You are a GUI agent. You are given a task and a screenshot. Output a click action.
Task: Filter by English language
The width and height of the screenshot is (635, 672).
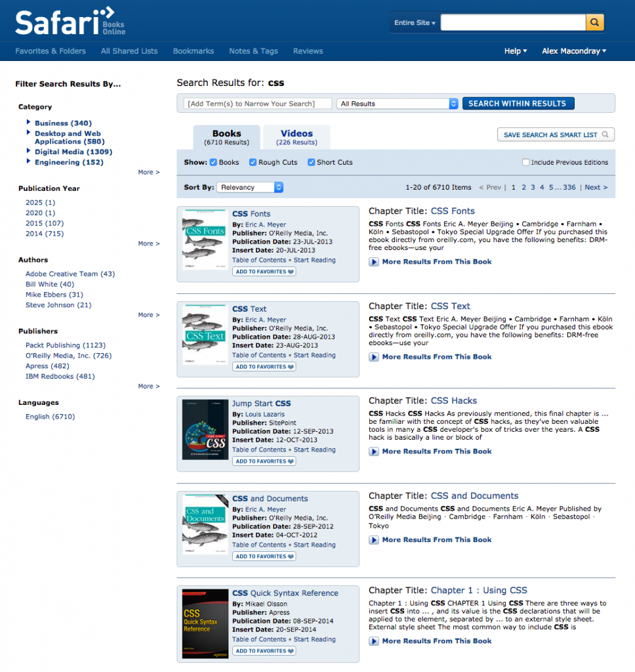point(50,417)
